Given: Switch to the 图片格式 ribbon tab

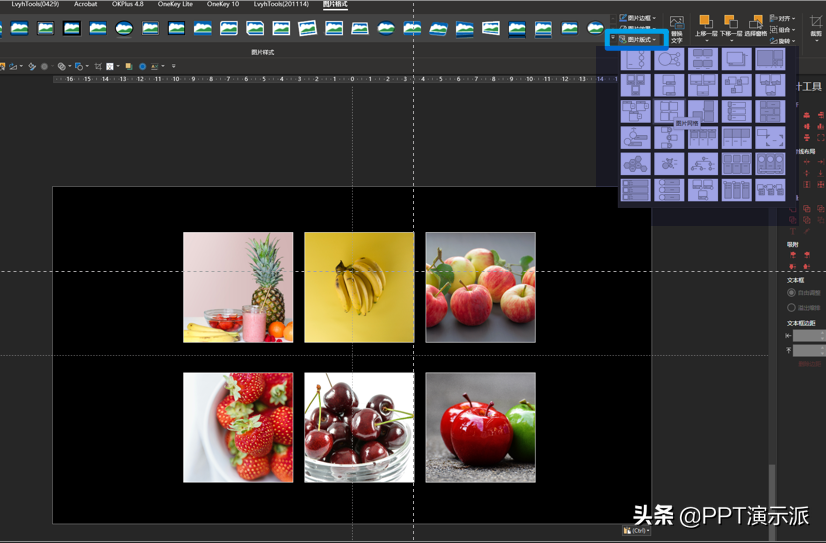Looking at the screenshot, I should tap(335, 4).
